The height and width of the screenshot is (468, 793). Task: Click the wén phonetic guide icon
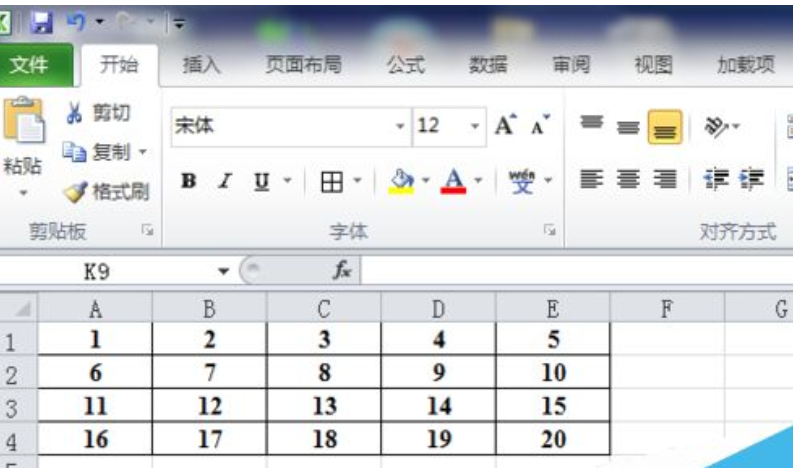[x=522, y=181]
